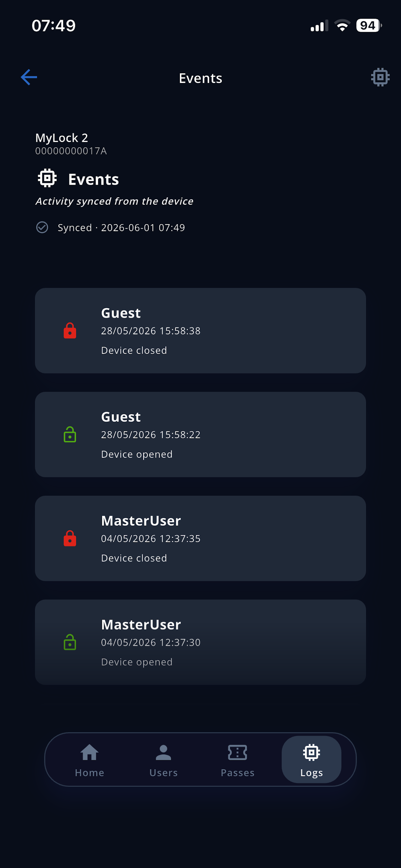This screenshot has height=868, width=401.
Task: Open the Guest 15:58:22 Device opened event
Action: tap(200, 434)
